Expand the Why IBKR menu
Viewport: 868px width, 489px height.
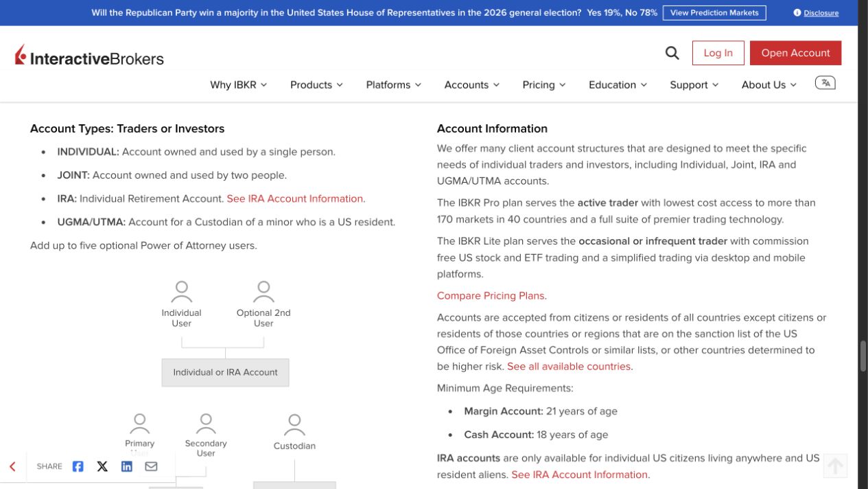238,84
